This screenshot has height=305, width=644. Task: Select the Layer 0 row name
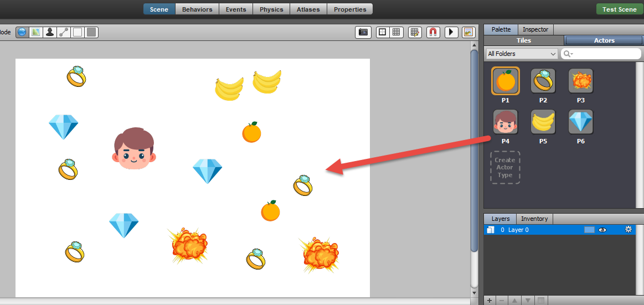[518, 230]
